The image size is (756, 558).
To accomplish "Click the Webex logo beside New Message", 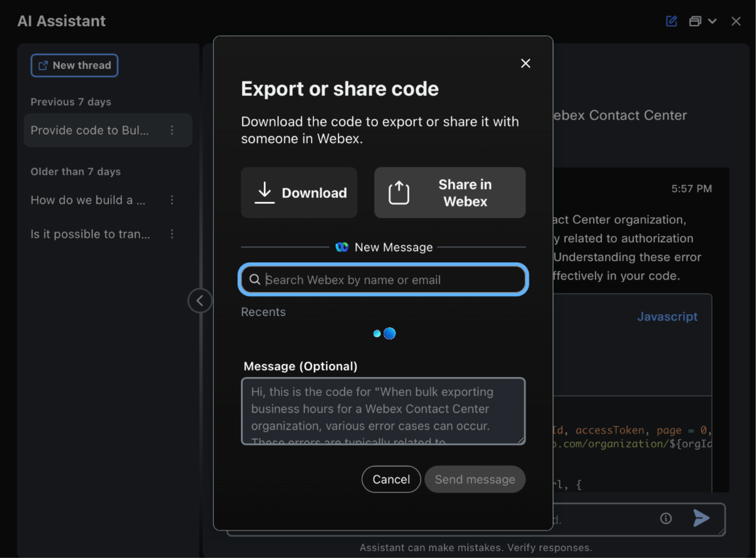I will [342, 247].
